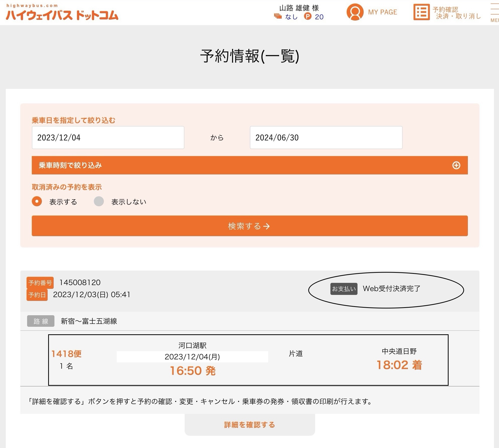Click the arrow icon on 検索する
499x448 pixels.
[267, 226]
